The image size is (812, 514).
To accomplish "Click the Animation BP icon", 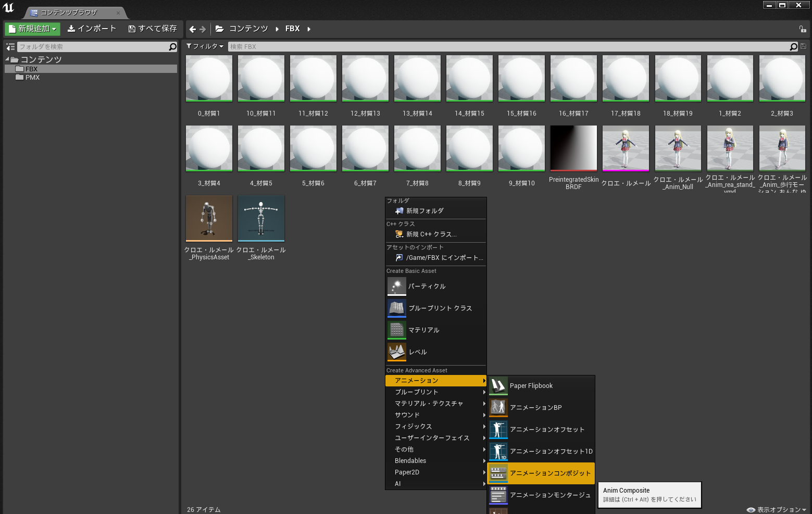I will tap(498, 408).
